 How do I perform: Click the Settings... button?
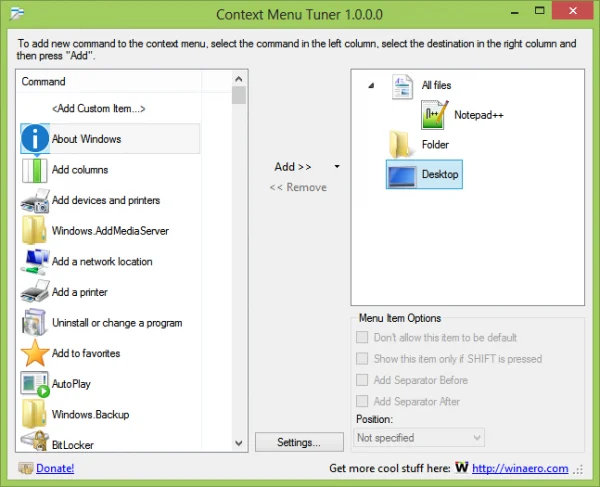[299, 442]
